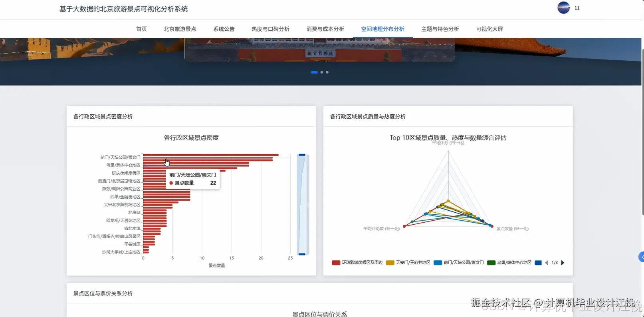Click the site title 基于大数据的北京旅游景点可视化分析系统
644x317 pixels.
123,9
